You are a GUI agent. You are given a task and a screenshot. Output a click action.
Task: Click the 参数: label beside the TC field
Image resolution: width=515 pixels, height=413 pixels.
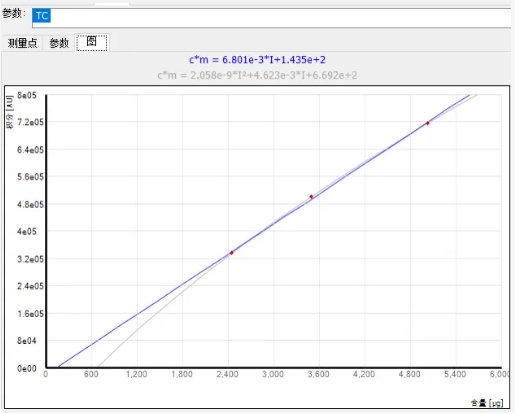pos(14,14)
